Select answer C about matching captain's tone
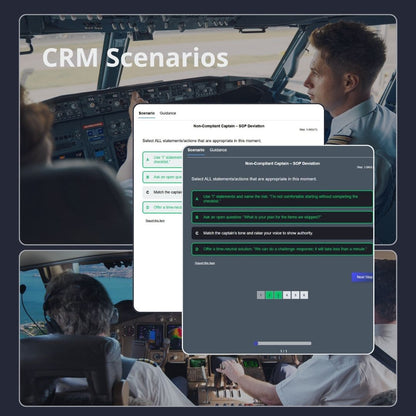 click(282, 233)
